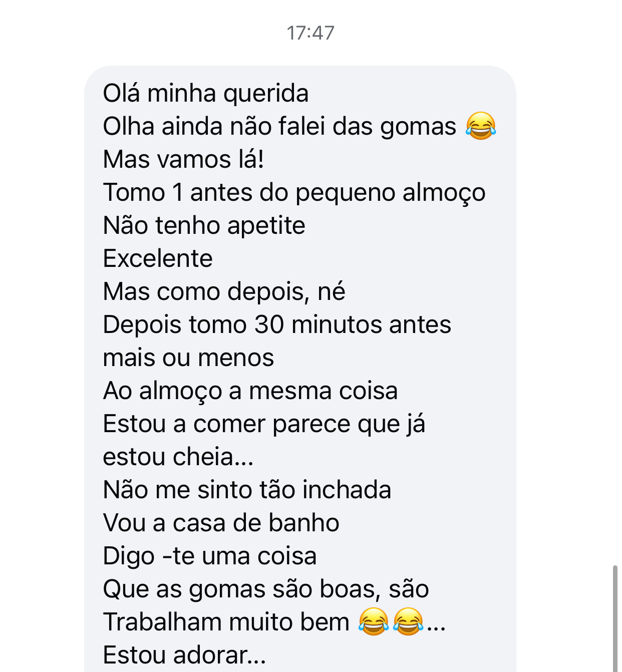Viewport: 622px width, 672px height.
Task: Click first laughing emoji after "muito bem"
Action: [x=374, y=621]
